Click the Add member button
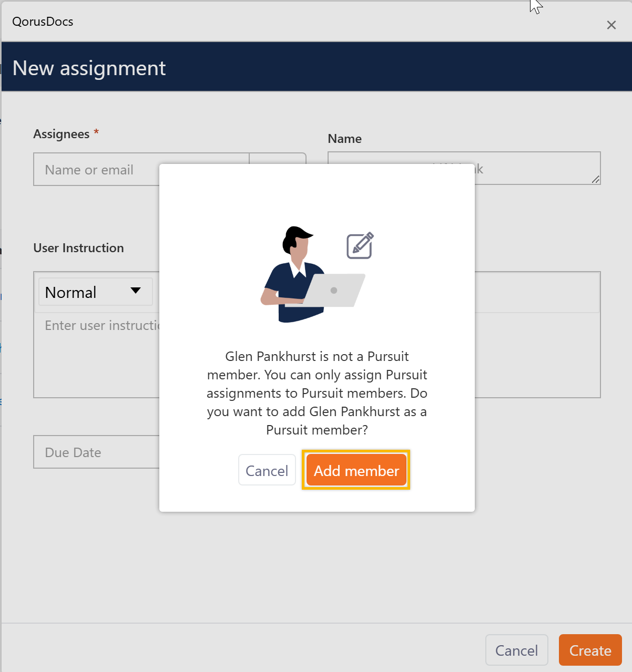This screenshot has width=632, height=672. tap(356, 470)
